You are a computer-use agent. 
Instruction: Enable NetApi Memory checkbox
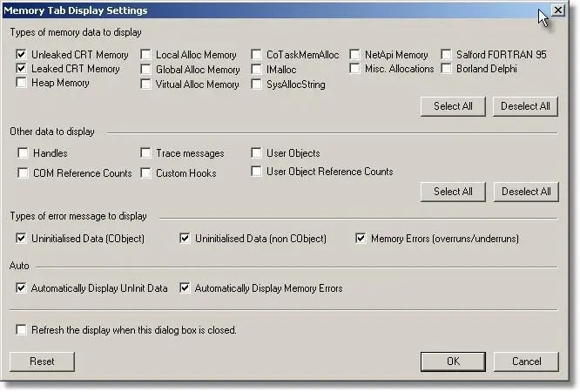point(354,54)
